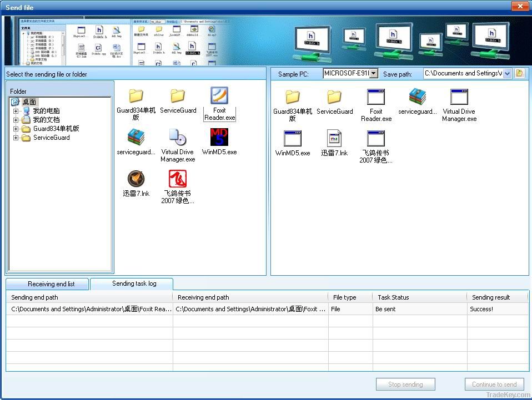532x400 pixels.
Task: Select the Virtual Drive Manager.exe icon
Action: 178,139
